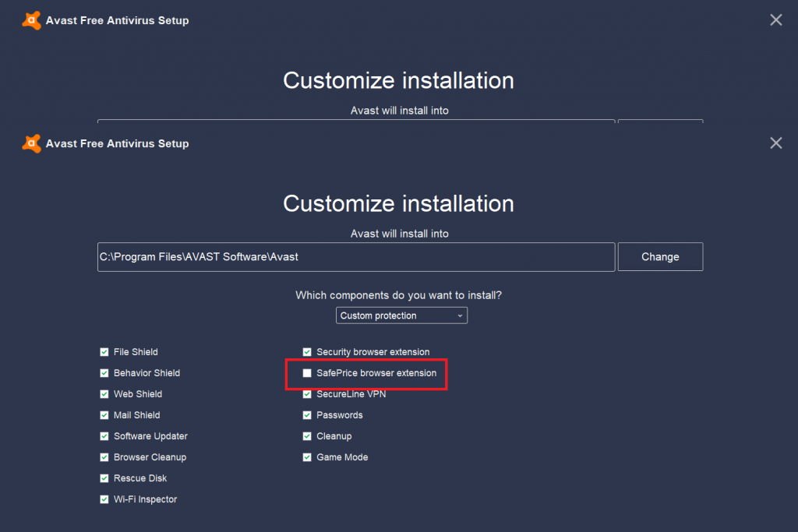Click 'Which components do you want to install?' text
The width and height of the screenshot is (798, 532).
coord(398,295)
